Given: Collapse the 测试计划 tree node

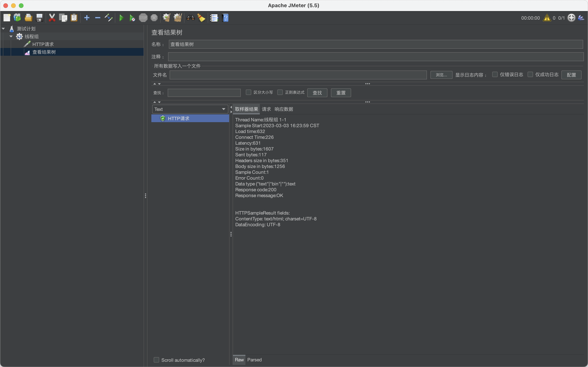Looking at the screenshot, I should tap(4, 28).
